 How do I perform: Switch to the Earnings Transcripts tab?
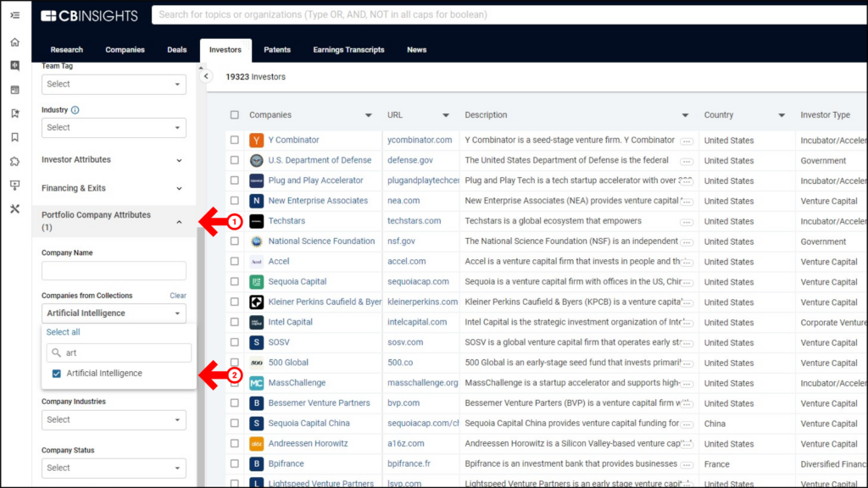(348, 50)
